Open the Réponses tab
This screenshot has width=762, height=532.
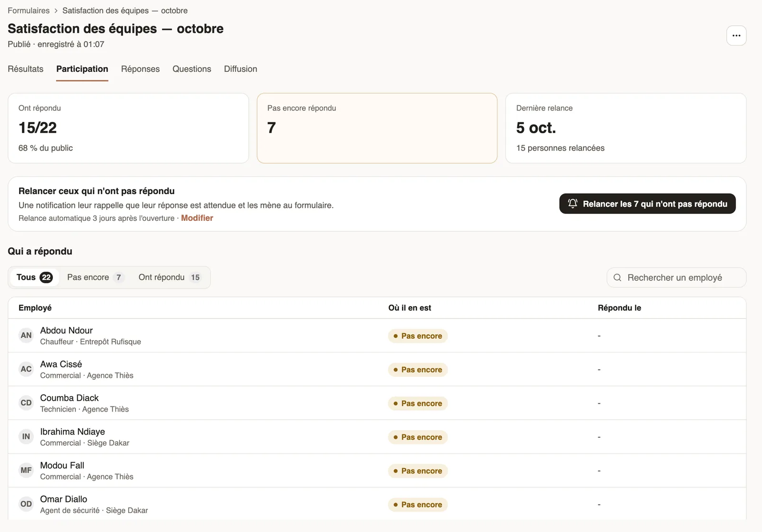[x=140, y=69]
